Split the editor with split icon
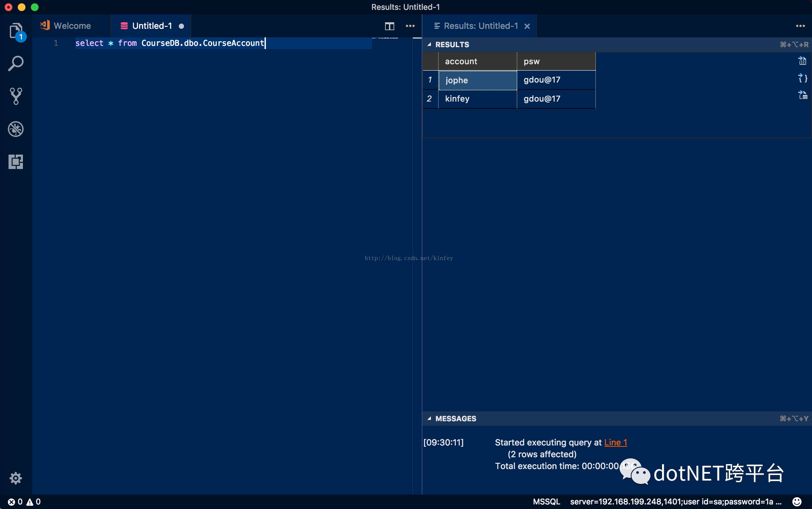The width and height of the screenshot is (812, 509). pos(389,26)
